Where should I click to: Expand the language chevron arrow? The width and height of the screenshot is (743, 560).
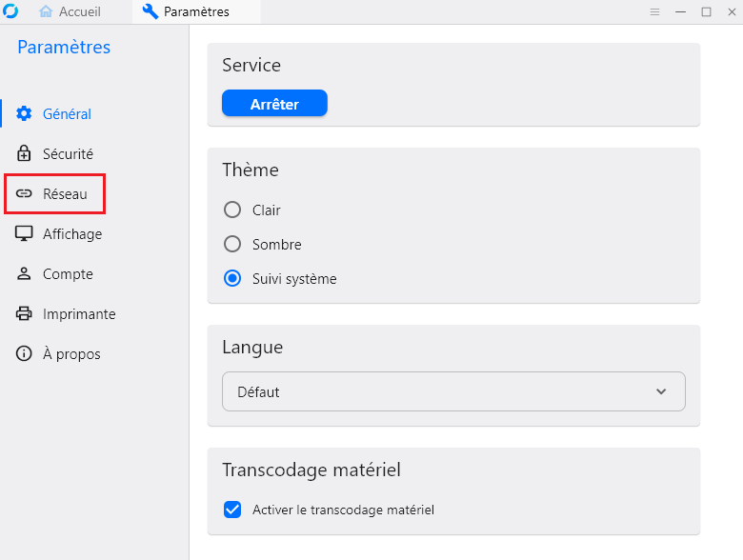(662, 391)
